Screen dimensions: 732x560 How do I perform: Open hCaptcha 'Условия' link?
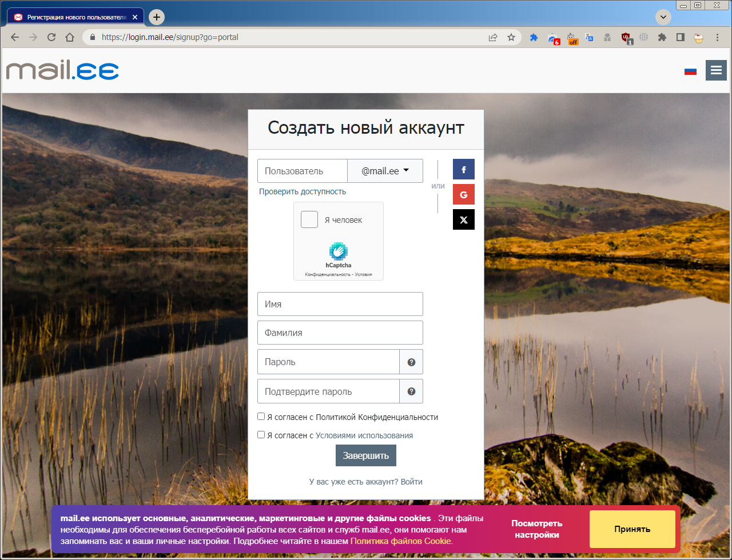pyautogui.click(x=363, y=274)
